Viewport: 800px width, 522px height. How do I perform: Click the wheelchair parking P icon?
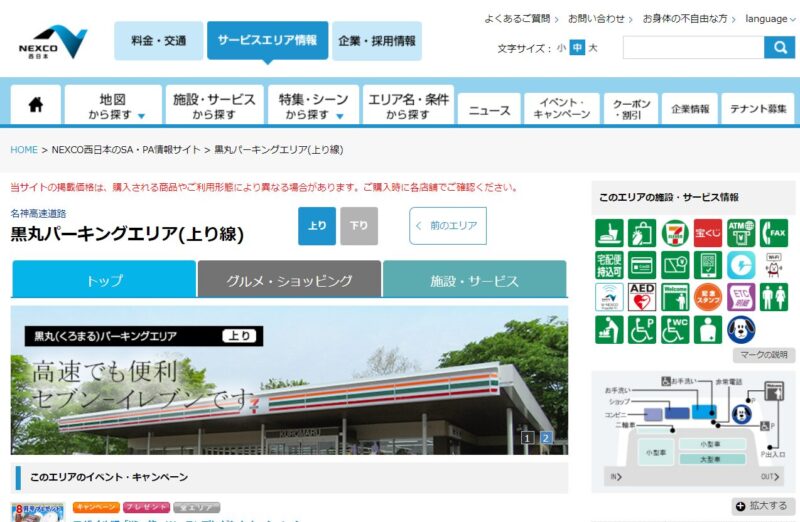[x=642, y=330]
